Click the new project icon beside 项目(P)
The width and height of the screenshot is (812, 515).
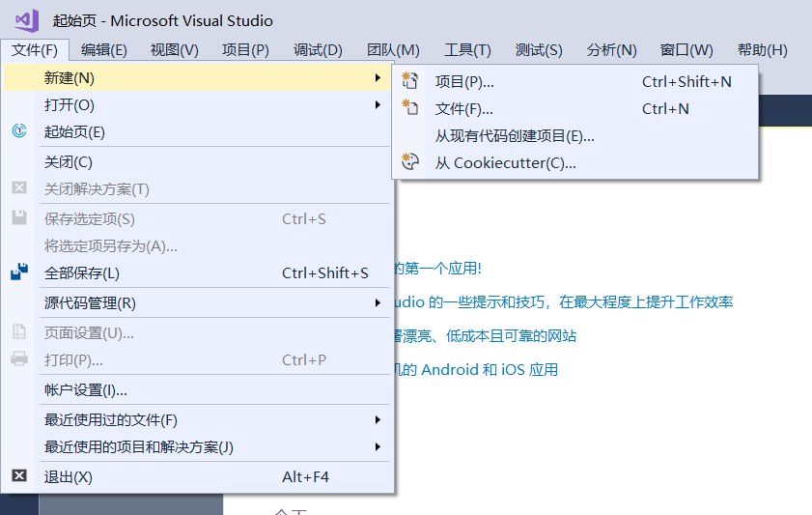[x=409, y=80]
